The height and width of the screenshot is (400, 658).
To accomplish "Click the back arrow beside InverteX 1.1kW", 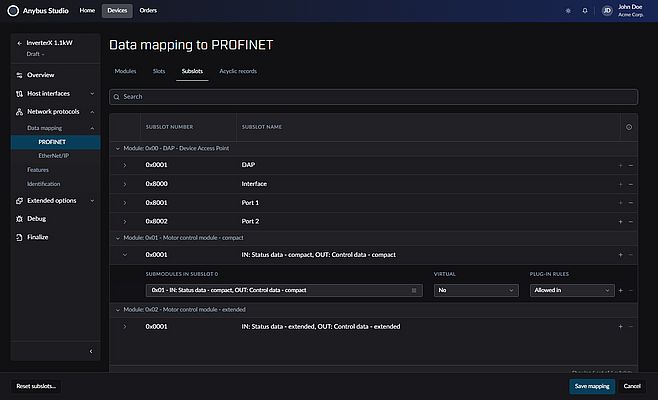I will coord(19,44).
